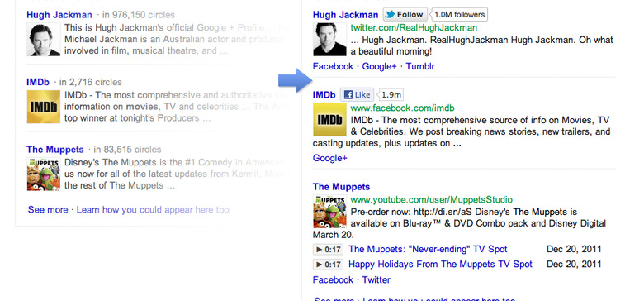644x301 pixels.
Task: Open the Tumblr link under Hugh Jackman
Action: tap(420, 66)
